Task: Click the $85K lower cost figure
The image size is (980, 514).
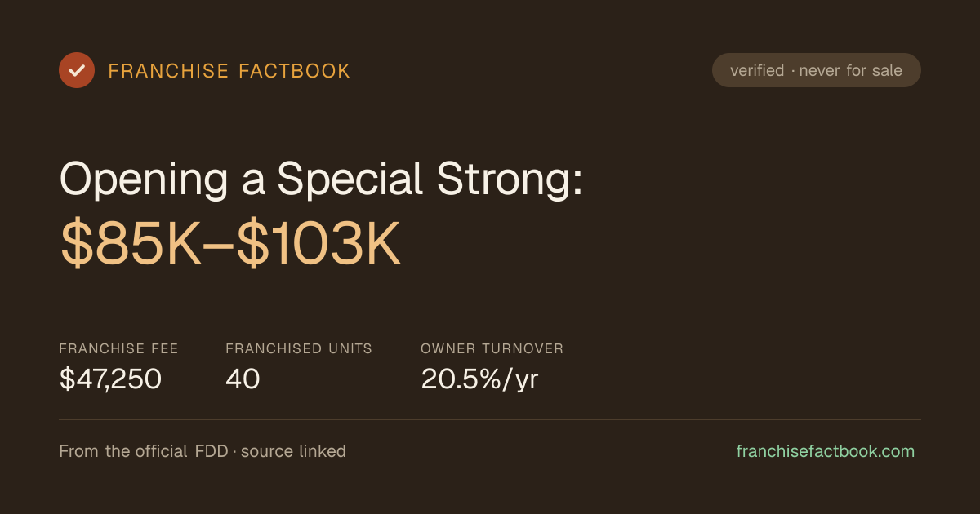Action: pos(131,243)
